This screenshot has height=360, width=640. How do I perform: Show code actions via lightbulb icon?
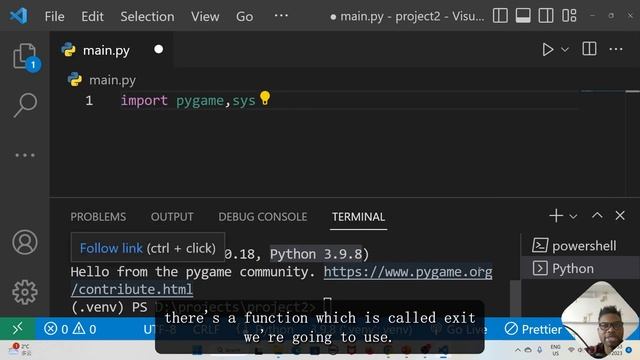(x=265, y=98)
